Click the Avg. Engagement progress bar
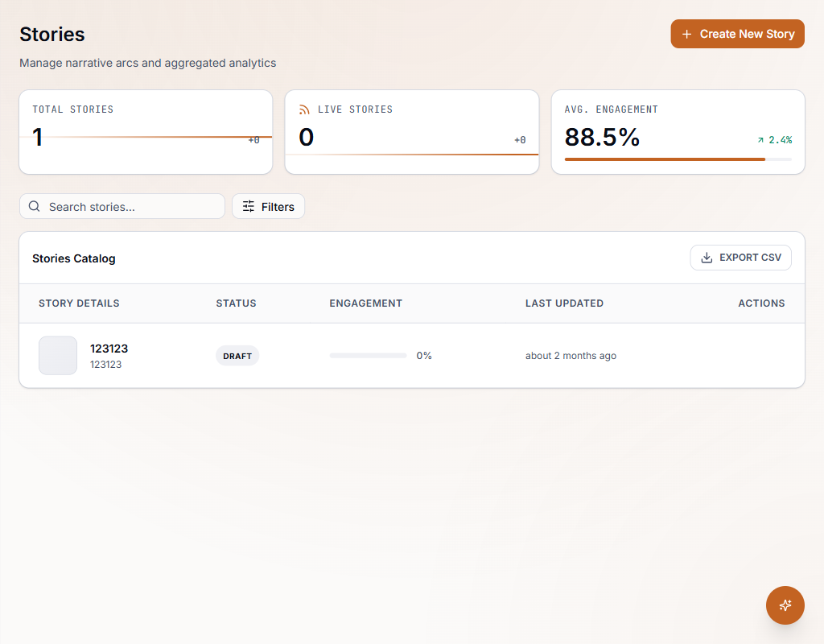Viewport: 824px width, 644px height. pyautogui.click(x=678, y=159)
